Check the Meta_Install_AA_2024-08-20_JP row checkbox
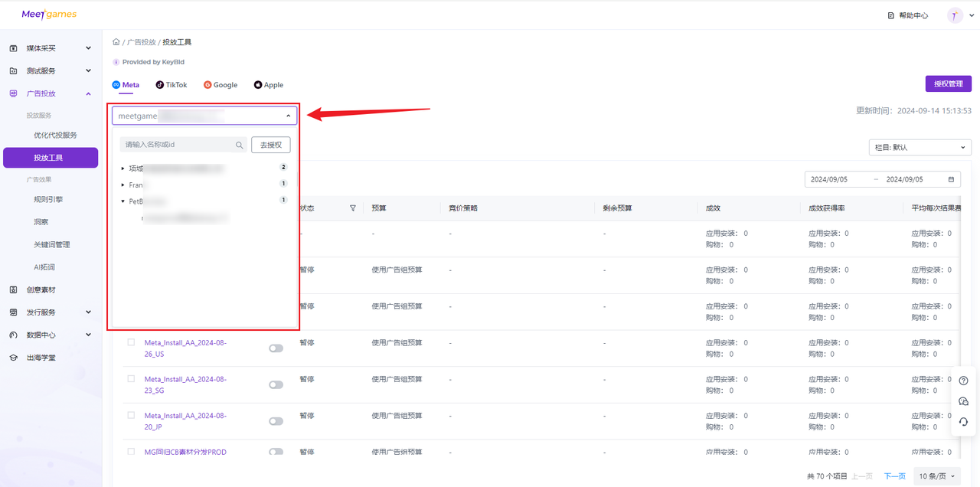Screen dimensions: 980x487 pos(131,415)
